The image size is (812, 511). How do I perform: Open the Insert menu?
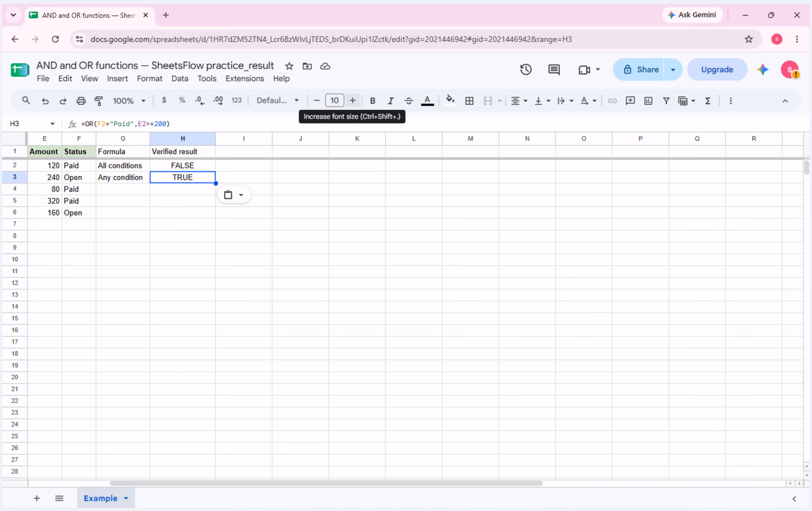(x=117, y=78)
